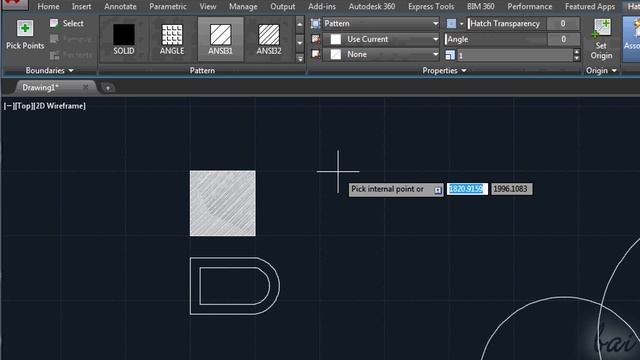Viewport: 640px width, 360px height.
Task: Open dynamic input options dropdown icon
Action: (438, 190)
